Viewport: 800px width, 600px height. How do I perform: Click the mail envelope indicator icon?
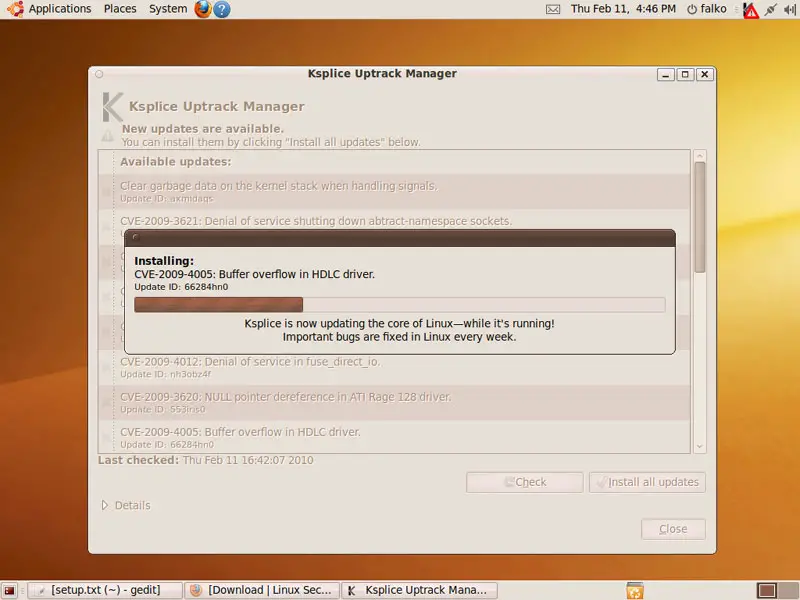(x=553, y=9)
